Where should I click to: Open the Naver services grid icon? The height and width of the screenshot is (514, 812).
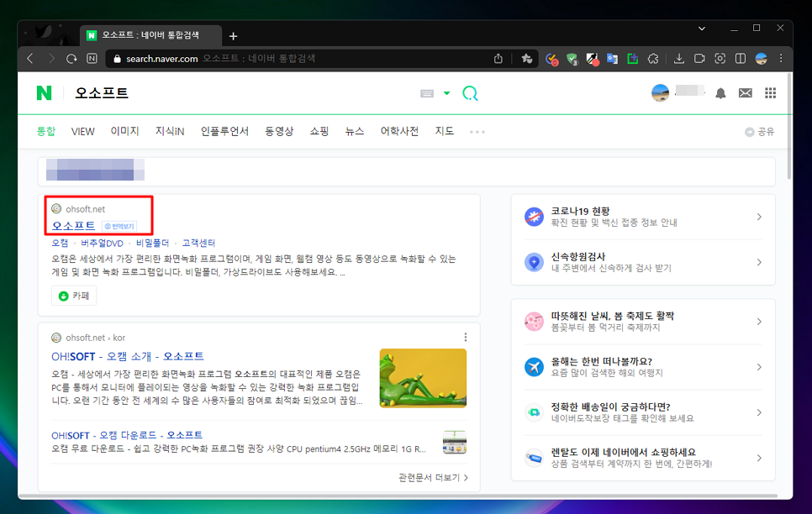(771, 92)
